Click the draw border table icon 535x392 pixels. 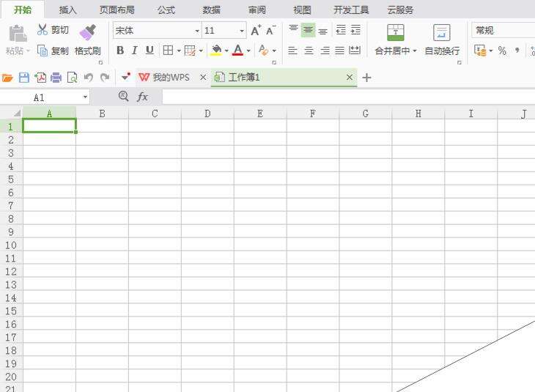(x=190, y=51)
